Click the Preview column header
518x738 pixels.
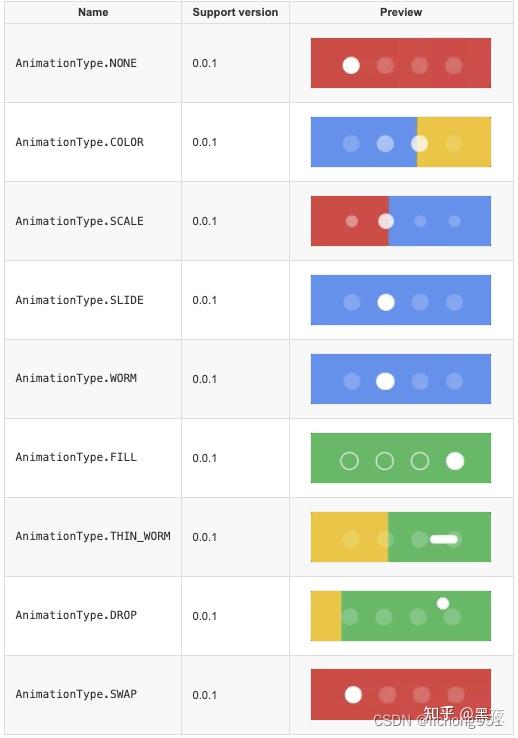(401, 12)
